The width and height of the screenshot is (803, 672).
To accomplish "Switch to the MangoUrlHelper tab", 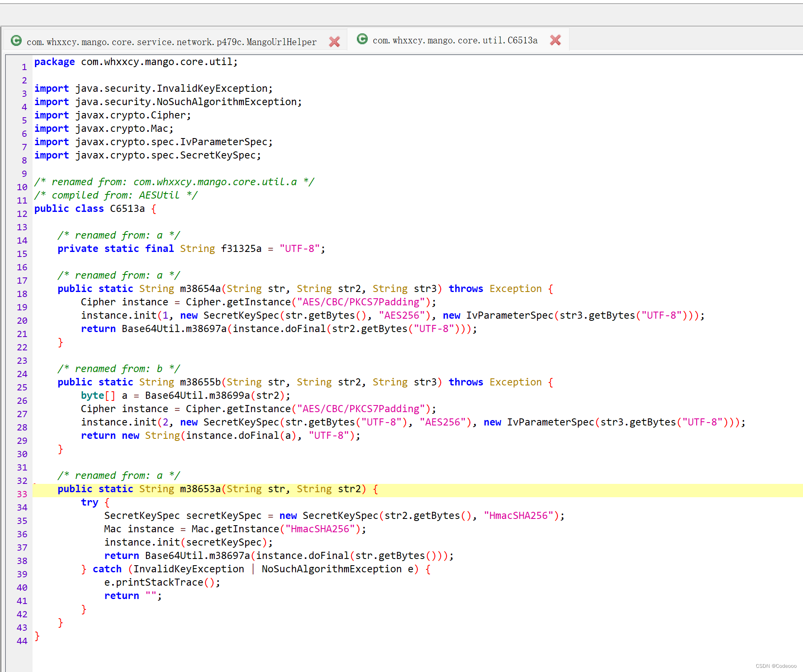I will 171,42.
